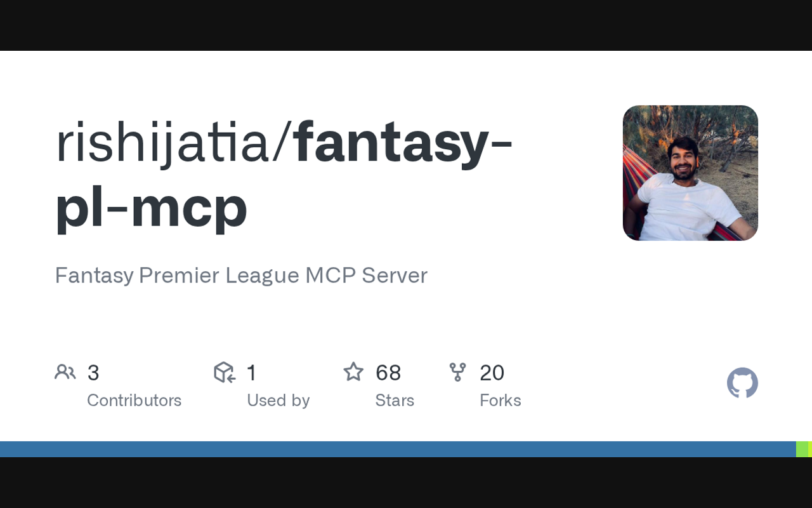The width and height of the screenshot is (812, 508).
Task: Click the green language bar segment
Action: click(804, 449)
